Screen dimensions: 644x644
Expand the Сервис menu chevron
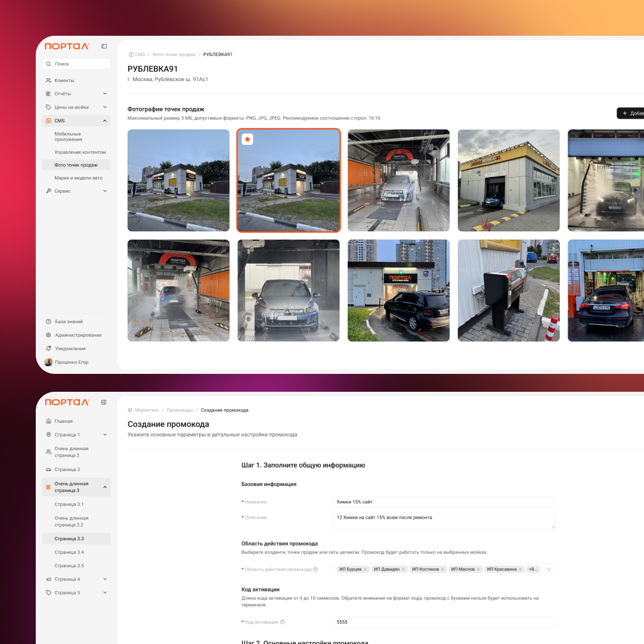point(105,191)
